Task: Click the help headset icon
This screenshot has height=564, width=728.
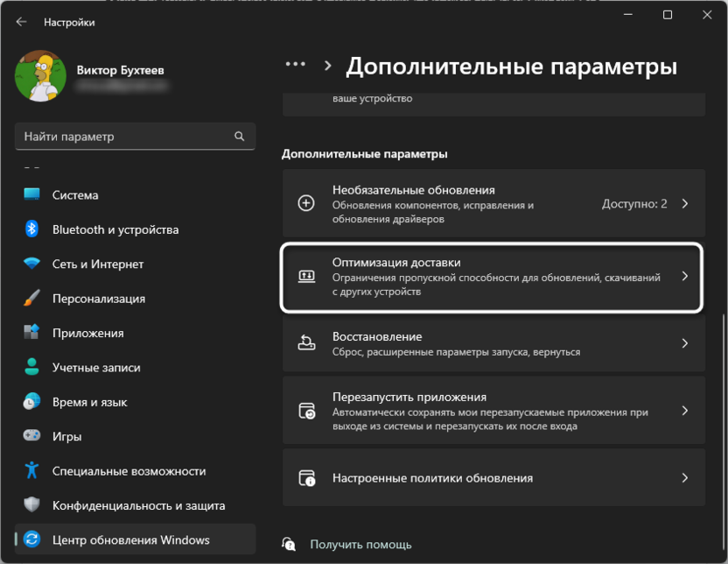Action: pos(289,544)
